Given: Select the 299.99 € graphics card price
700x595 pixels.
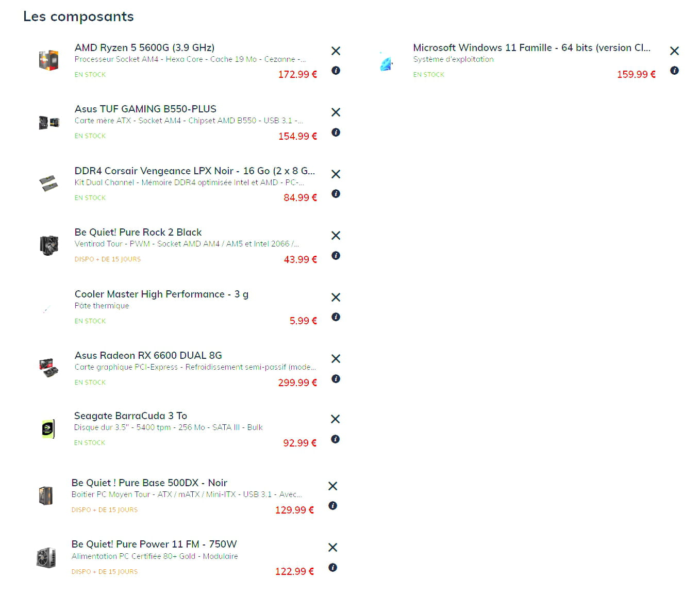Looking at the screenshot, I should 297,383.
